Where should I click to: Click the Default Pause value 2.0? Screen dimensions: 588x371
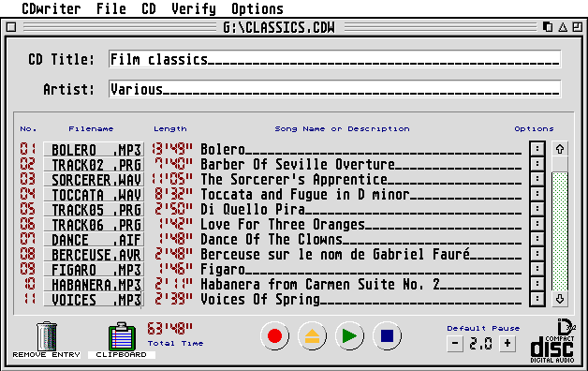coord(480,343)
